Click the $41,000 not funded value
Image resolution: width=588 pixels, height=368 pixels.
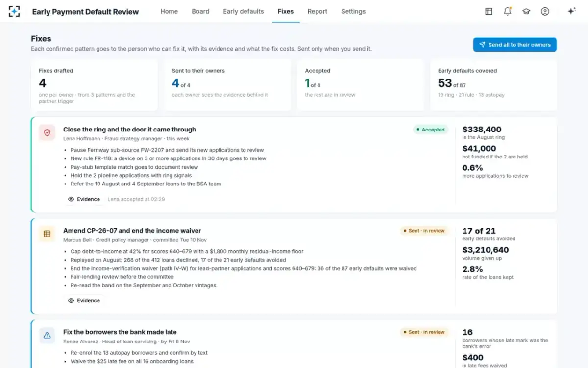coord(479,148)
